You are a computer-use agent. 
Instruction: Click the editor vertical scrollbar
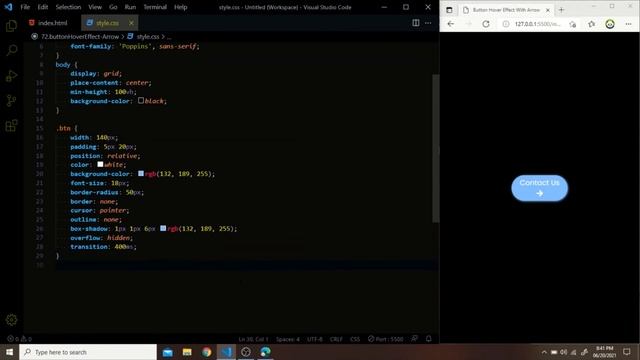coord(436,148)
